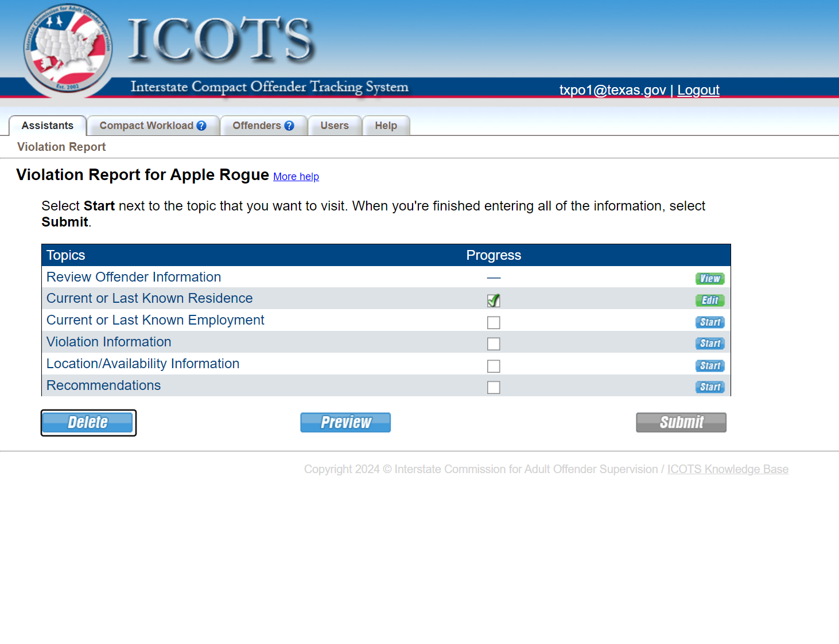Open Recommendations topic
This screenshot has height=644, width=839.
[104, 385]
